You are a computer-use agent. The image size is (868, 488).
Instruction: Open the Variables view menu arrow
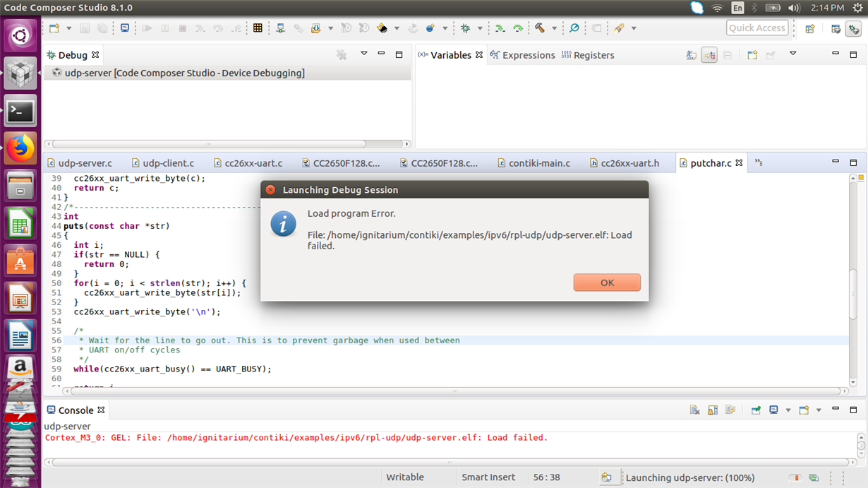click(792, 54)
